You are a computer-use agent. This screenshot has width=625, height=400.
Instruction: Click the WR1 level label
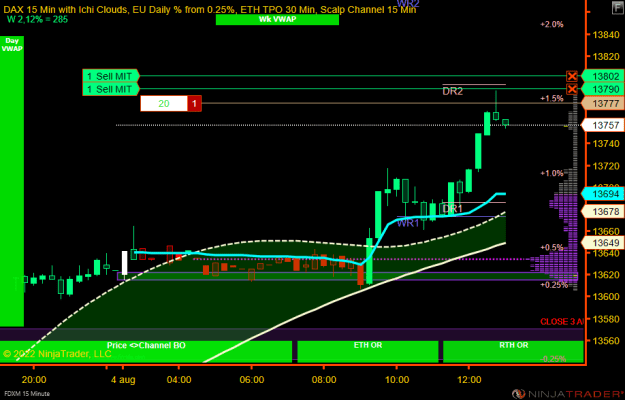(x=408, y=223)
